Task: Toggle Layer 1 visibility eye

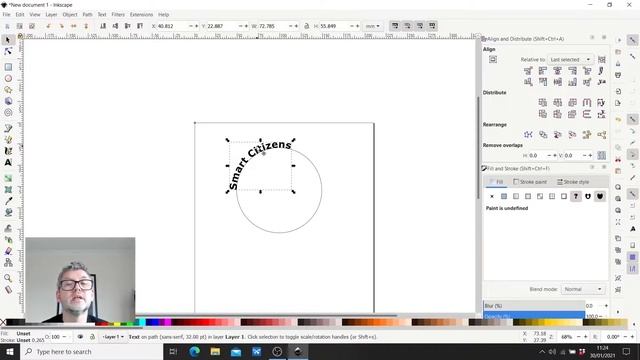Action: pyautogui.click(x=80, y=337)
